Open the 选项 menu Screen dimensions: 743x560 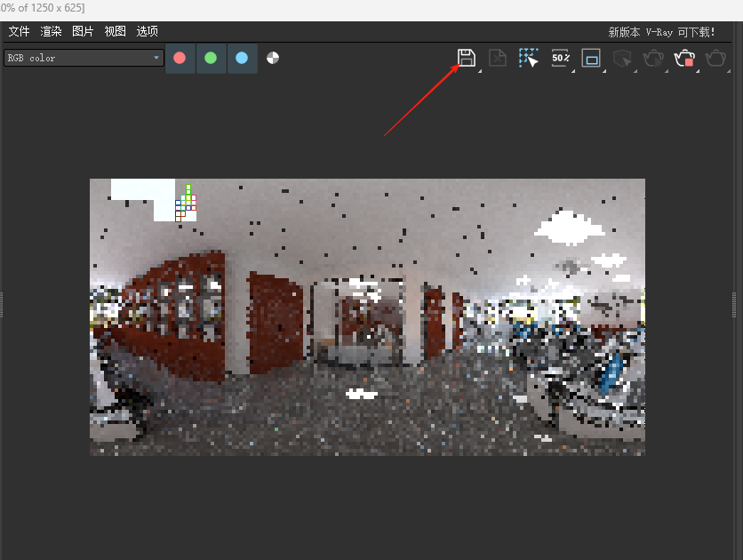[x=147, y=31]
